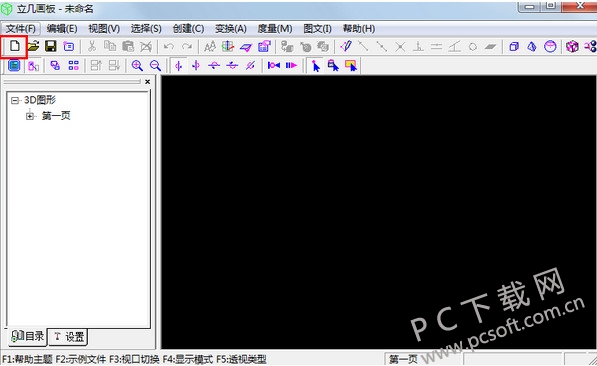The height and width of the screenshot is (366, 597).
Task: Save using the floppy disk icon
Action: tap(51, 46)
